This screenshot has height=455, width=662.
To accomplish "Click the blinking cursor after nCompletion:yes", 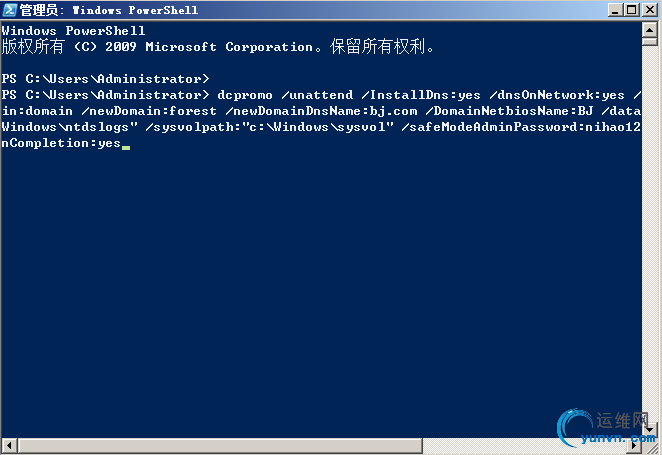I will (126, 145).
